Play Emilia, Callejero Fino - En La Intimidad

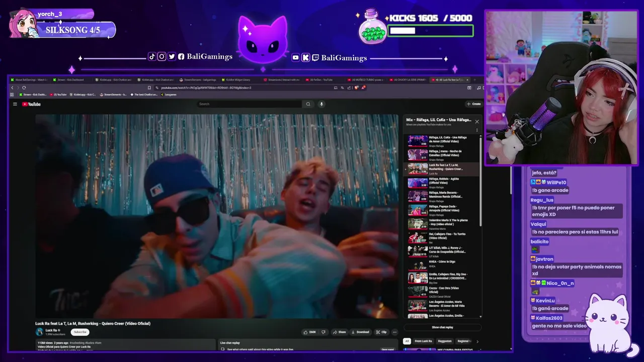(x=441, y=278)
